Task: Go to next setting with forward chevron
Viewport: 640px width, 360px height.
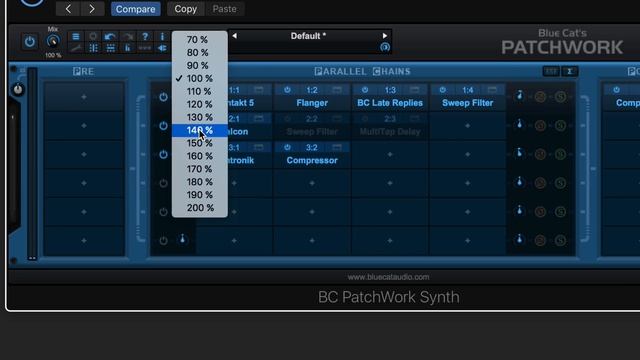Action: click(91, 9)
